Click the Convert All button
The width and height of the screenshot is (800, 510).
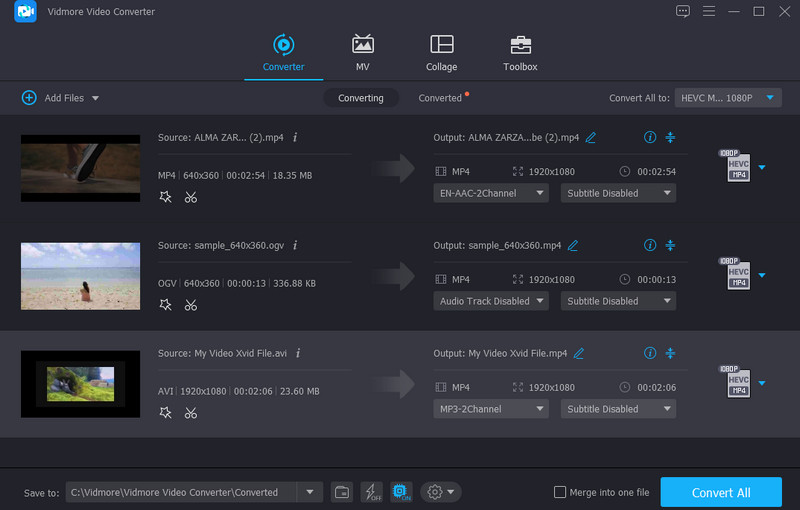721,492
